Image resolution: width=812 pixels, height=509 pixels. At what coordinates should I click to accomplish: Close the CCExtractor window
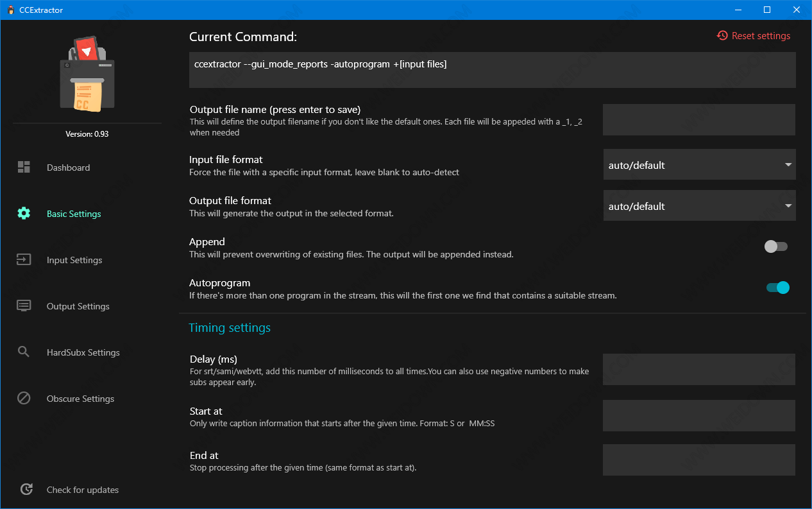[x=797, y=10]
